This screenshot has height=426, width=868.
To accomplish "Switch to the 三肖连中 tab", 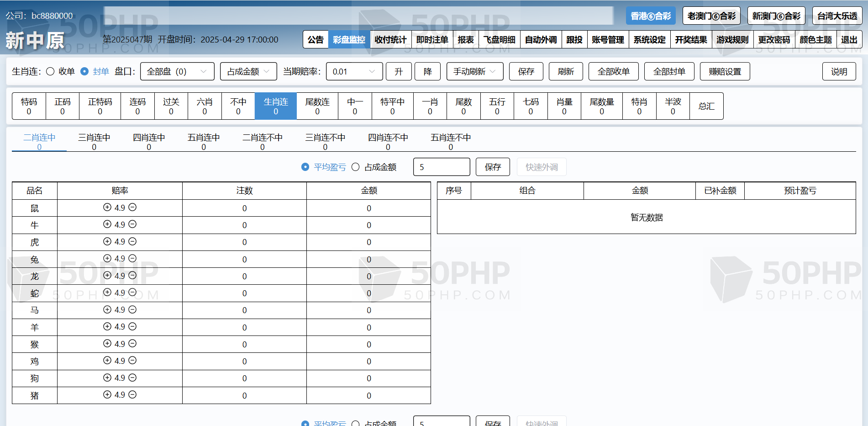I will (x=94, y=141).
